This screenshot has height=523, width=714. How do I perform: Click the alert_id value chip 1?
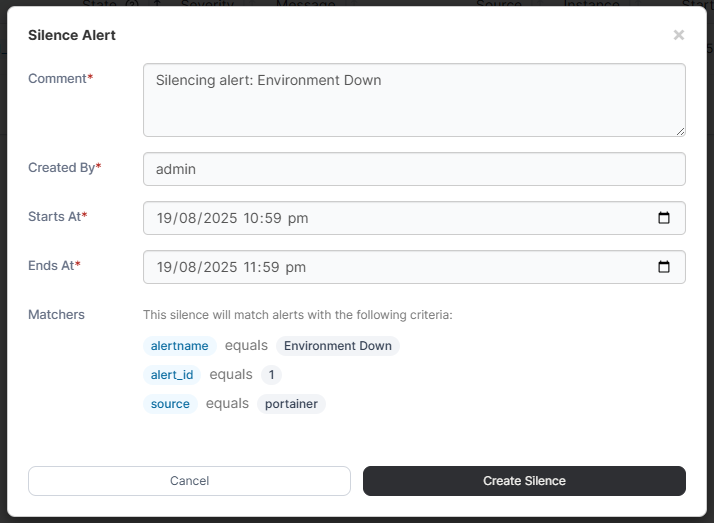point(271,375)
